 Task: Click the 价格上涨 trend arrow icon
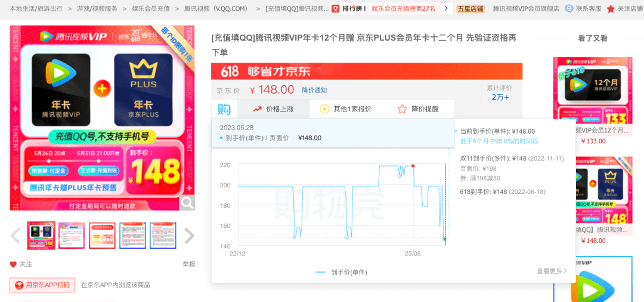click(258, 109)
